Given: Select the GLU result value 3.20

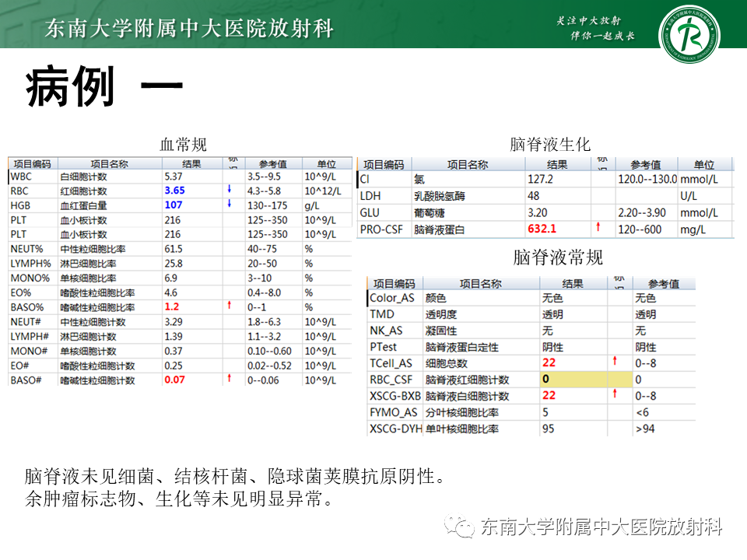Looking at the screenshot, I should (x=538, y=212).
